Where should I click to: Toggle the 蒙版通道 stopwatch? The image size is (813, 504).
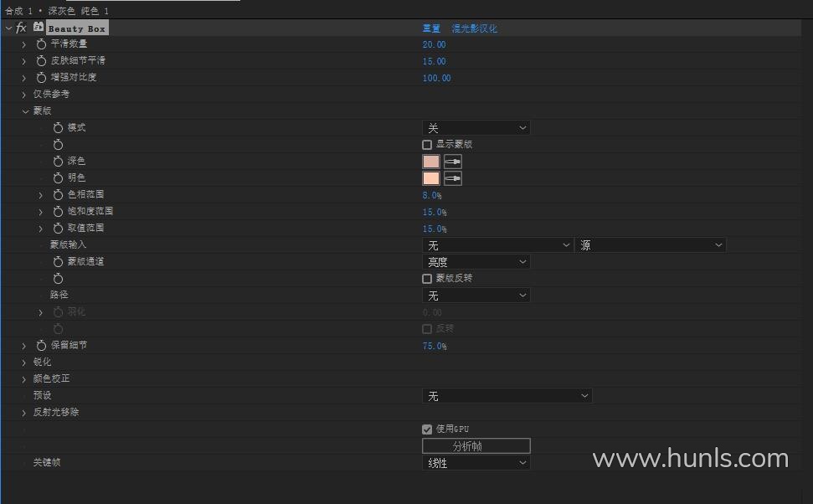(x=58, y=262)
